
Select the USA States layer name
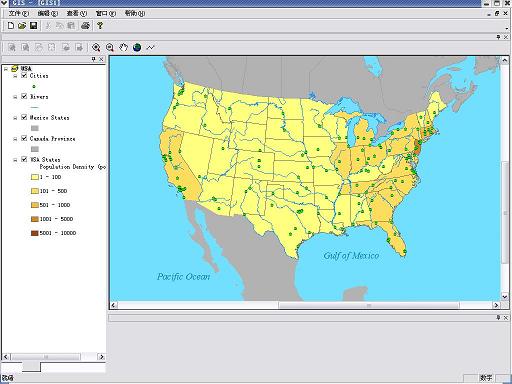click(x=45, y=160)
